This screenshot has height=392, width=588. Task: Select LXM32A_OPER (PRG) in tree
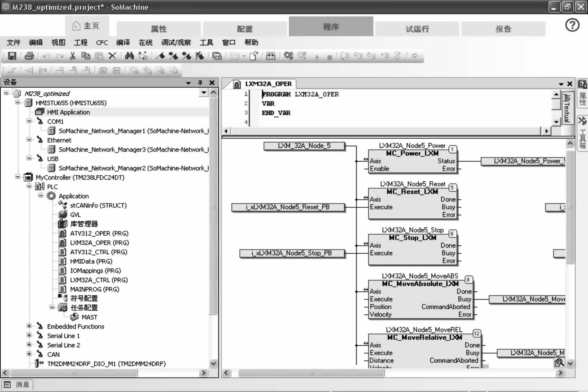(x=99, y=243)
